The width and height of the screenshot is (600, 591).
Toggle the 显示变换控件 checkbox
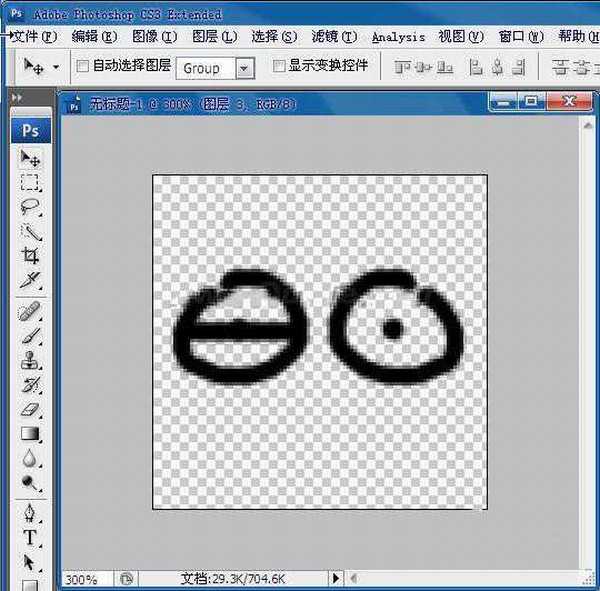279,67
